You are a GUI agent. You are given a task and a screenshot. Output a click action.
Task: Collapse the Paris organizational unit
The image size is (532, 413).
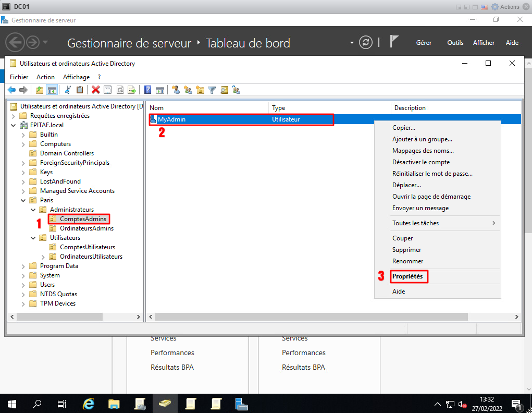click(23, 200)
